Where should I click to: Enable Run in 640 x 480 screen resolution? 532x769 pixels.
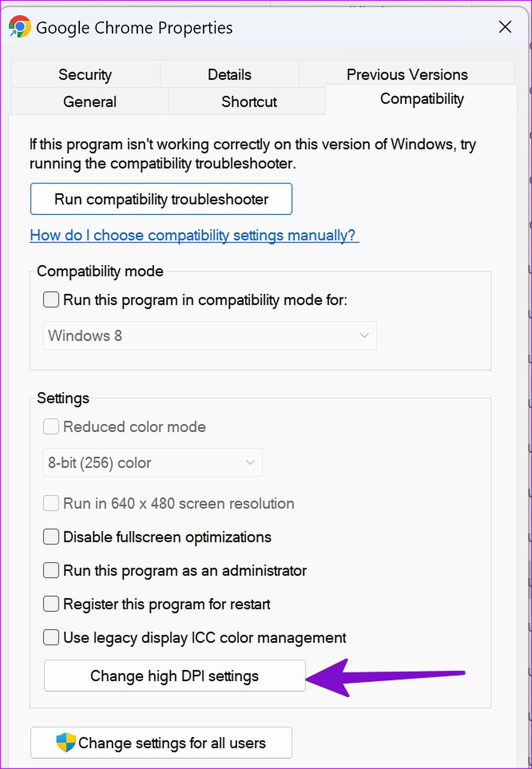click(x=51, y=503)
